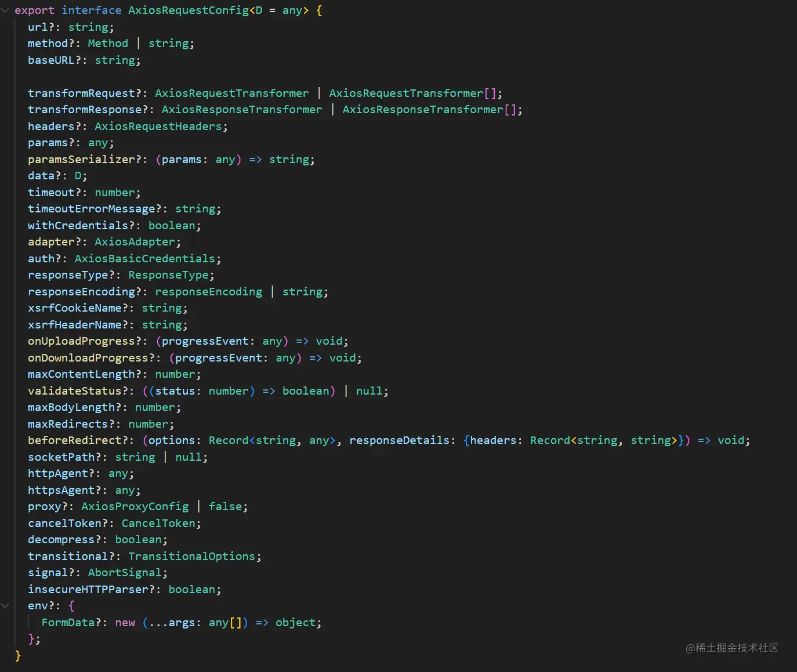Click the AxiosBasicCredentials type
Viewport: 797px width, 672px height.
(145, 259)
